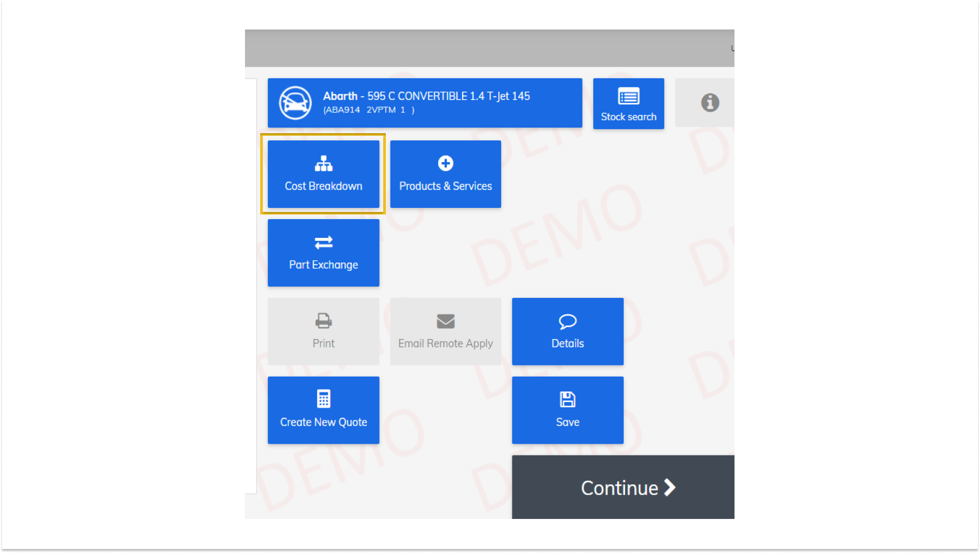Select the Aarth 595 C Convertible vehicle banner
This screenshot has width=980, height=553.
coord(425,103)
